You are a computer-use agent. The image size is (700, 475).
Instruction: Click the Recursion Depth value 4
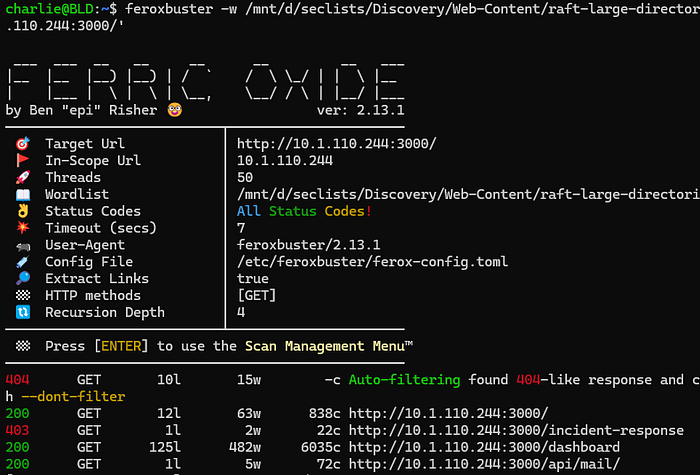[241, 312]
